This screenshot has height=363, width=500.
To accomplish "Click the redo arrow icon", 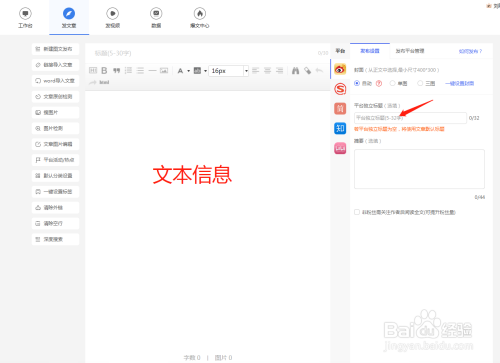I will pyautogui.click(x=93, y=82).
